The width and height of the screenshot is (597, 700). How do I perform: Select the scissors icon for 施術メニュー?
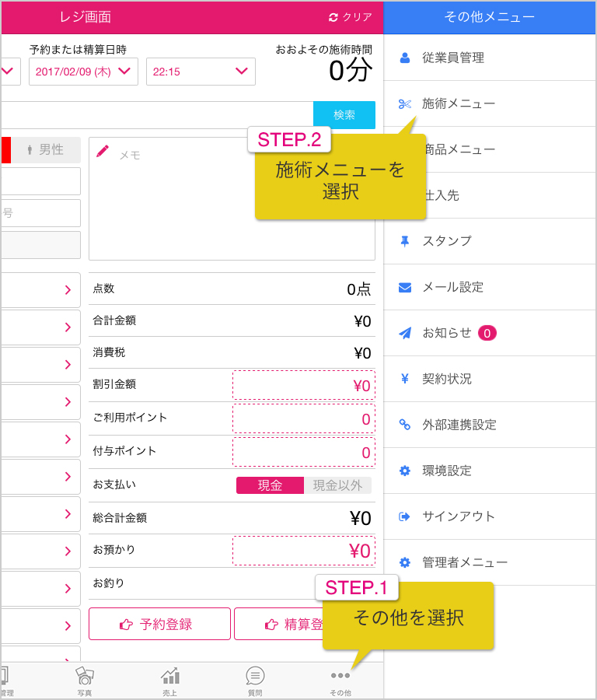405,104
